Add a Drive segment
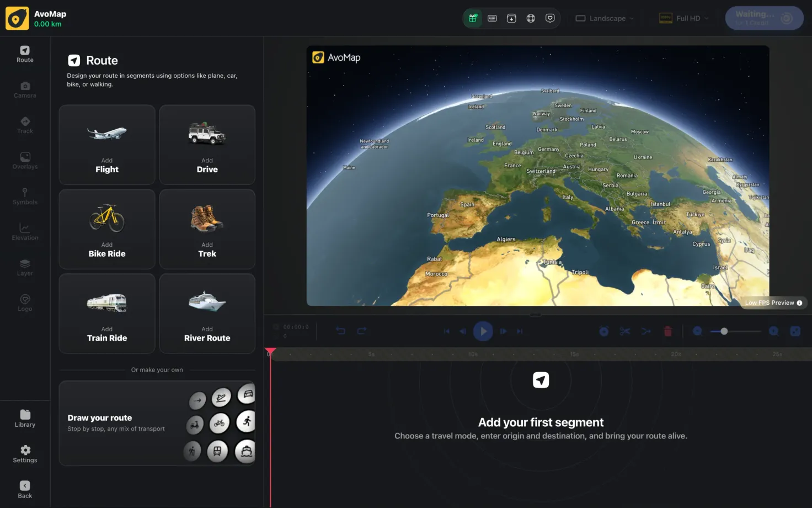Screen dimensions: 812x508 [x=207, y=145]
